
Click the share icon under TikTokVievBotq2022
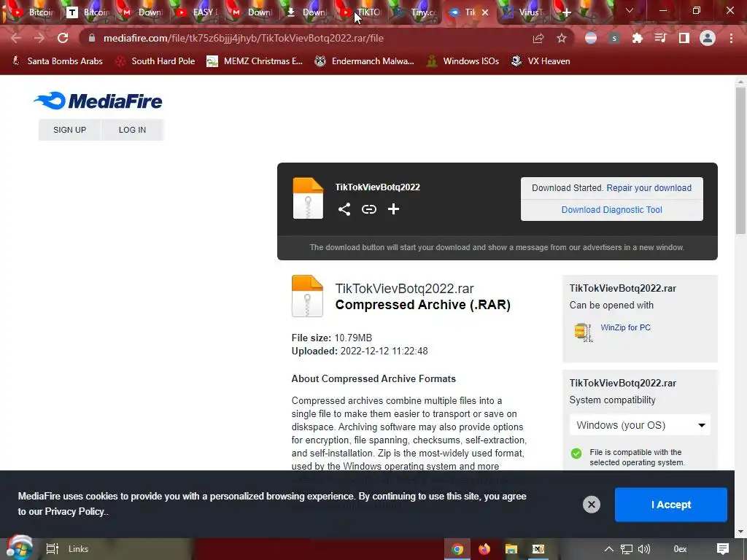tap(344, 209)
